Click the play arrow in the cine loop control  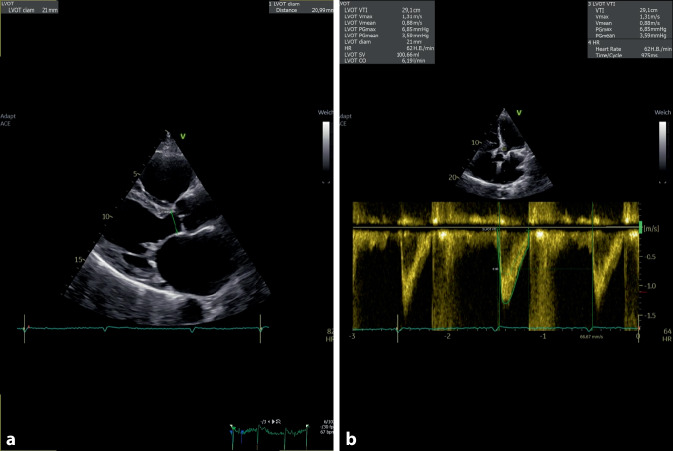pos(273,422)
